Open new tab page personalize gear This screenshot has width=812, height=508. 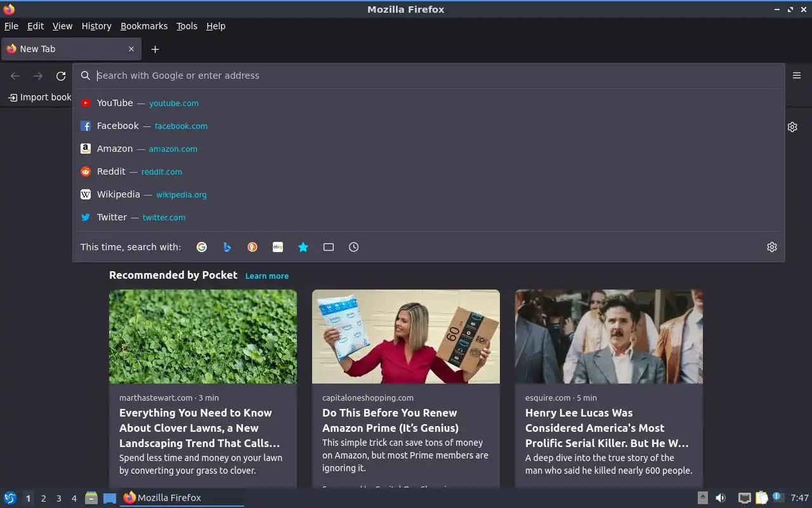(x=792, y=127)
